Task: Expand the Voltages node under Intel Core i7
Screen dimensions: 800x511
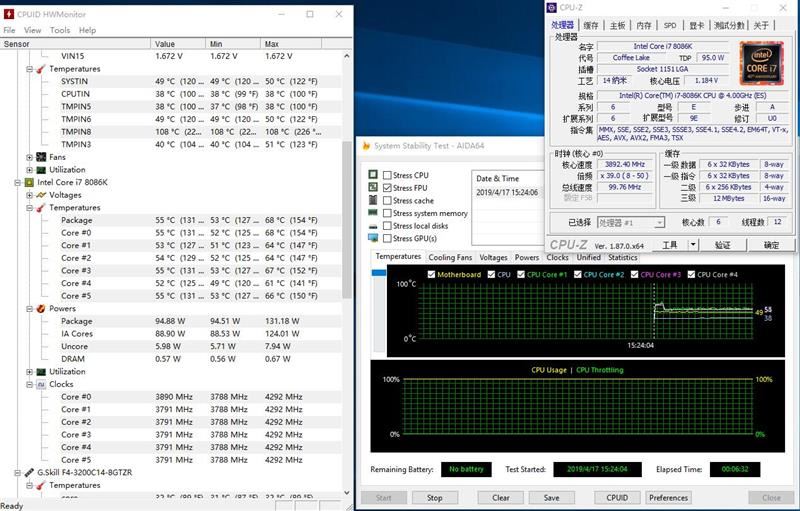Action: click(x=29, y=195)
